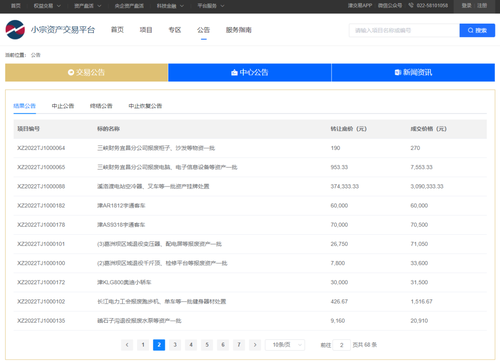Expand the 权益交易 dropdown menu

pos(47,6)
